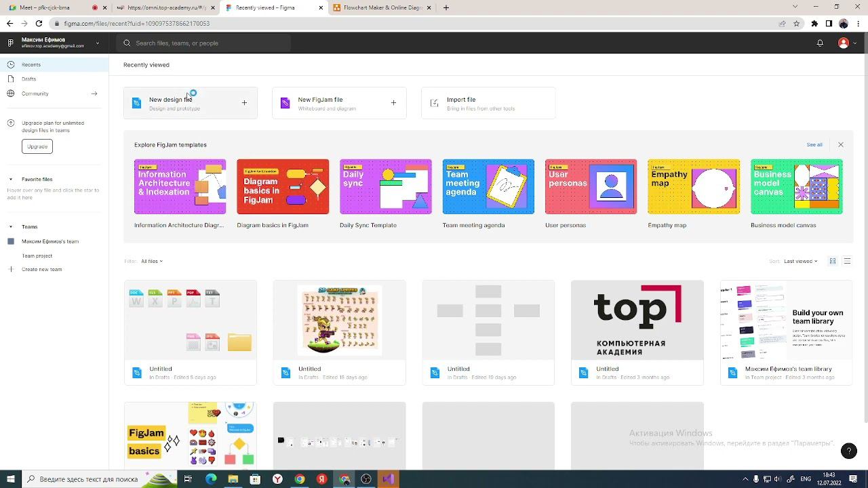Switch to the omni.top-academy.ru tab
Screen dimensions: 868x488
click(x=165, y=7)
